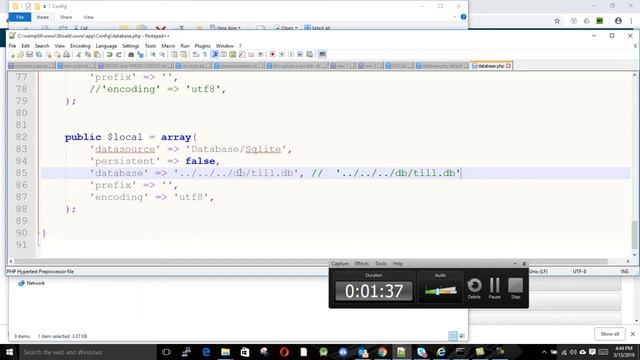Click the $local variable on line 82
The width and height of the screenshot is (640, 360).
(x=125, y=137)
